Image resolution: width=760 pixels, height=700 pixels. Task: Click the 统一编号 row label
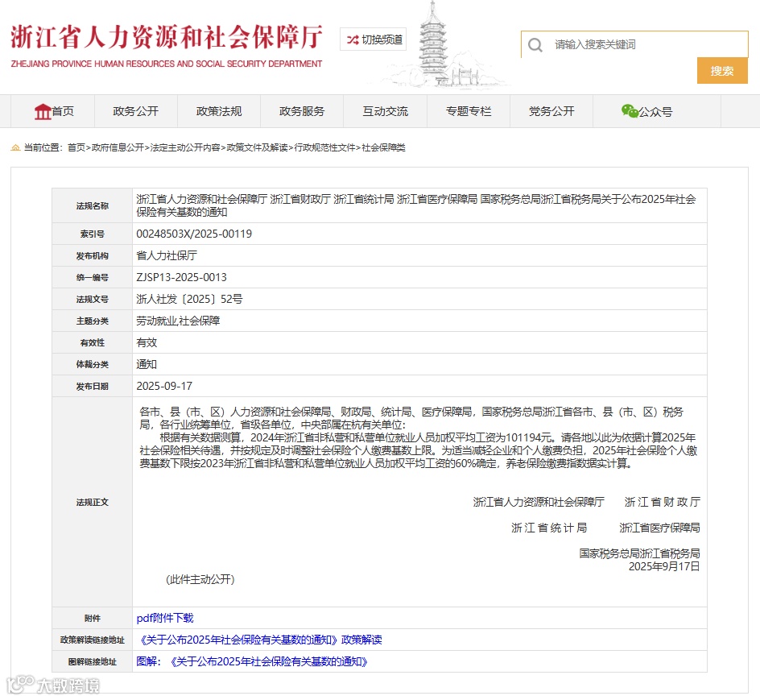pos(92,277)
